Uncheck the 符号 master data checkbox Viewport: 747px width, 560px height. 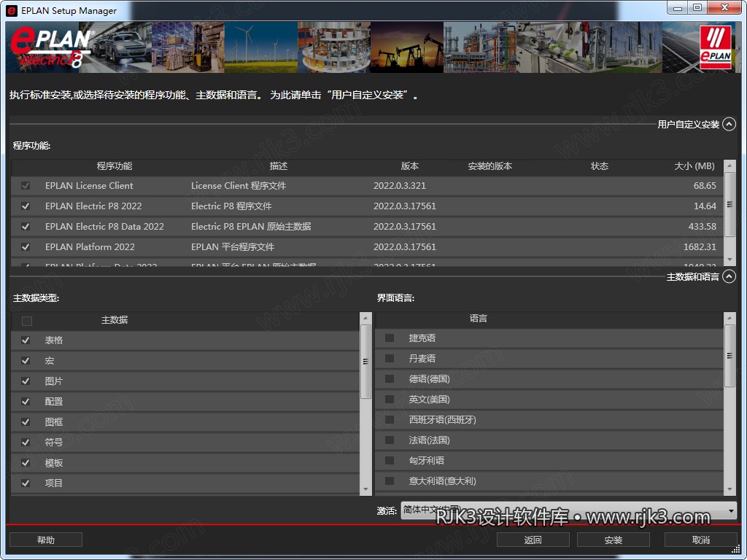[x=26, y=443]
